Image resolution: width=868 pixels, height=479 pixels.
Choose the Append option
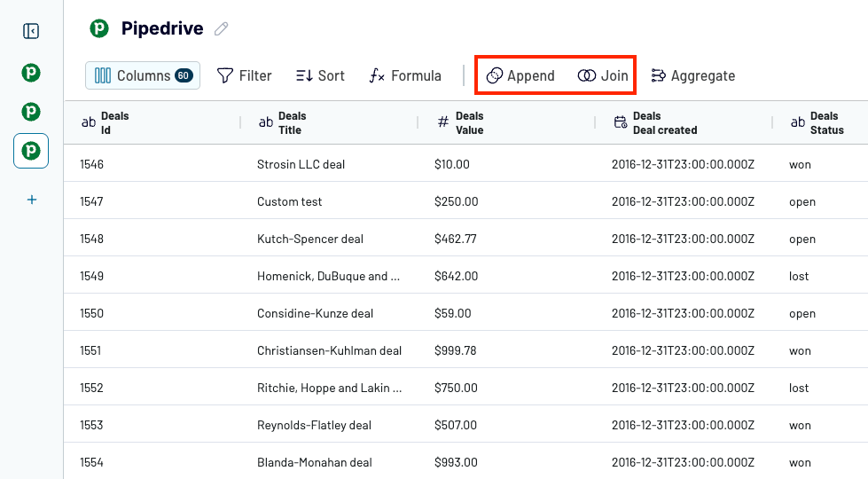click(520, 75)
